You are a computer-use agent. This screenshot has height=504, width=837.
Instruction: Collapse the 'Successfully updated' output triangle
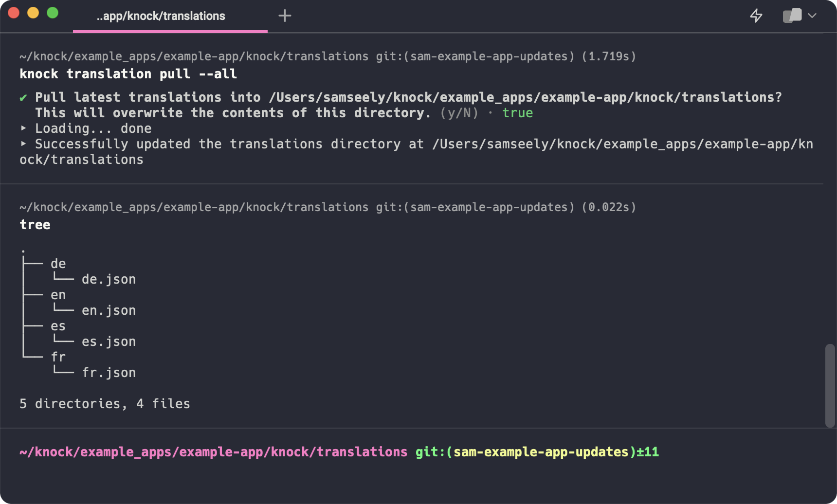[22, 144]
